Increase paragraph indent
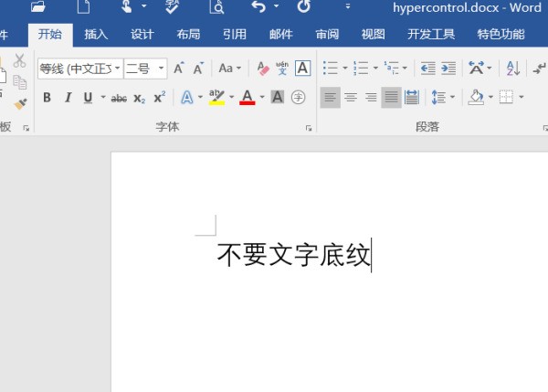This screenshot has height=392, width=548. pyautogui.click(x=448, y=69)
